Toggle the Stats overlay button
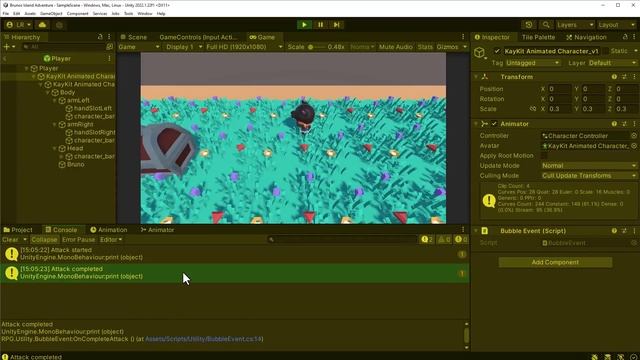Image resolution: width=640 pixels, height=360 pixels. (x=425, y=47)
